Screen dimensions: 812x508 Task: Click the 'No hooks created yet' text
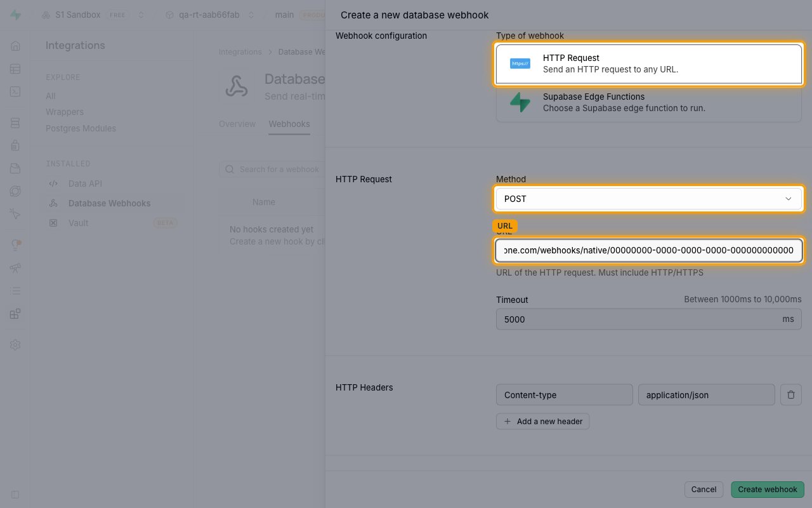pyautogui.click(x=272, y=230)
